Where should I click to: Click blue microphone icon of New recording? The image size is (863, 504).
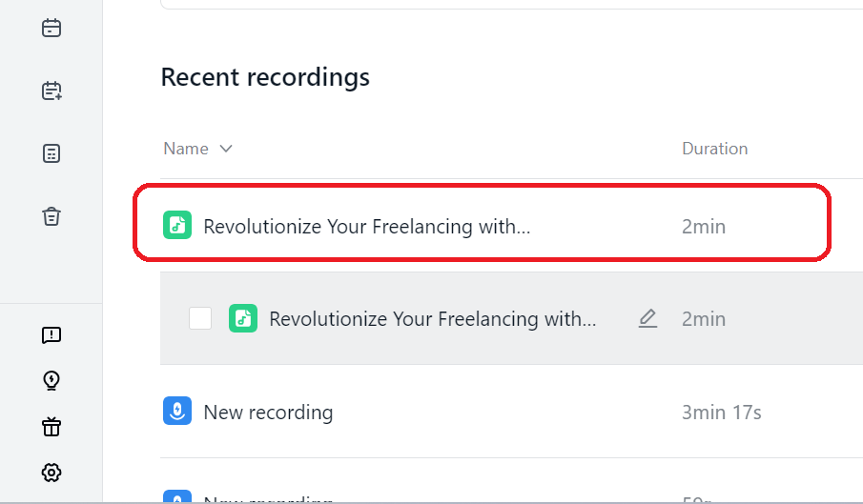(x=177, y=411)
